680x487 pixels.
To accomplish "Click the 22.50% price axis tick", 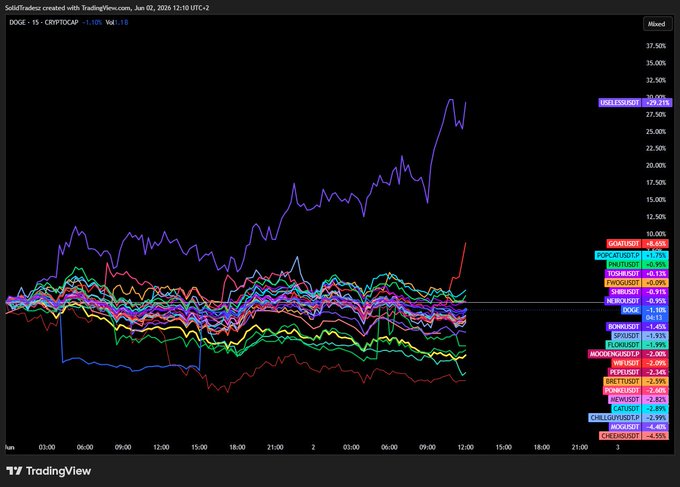I will point(656,148).
